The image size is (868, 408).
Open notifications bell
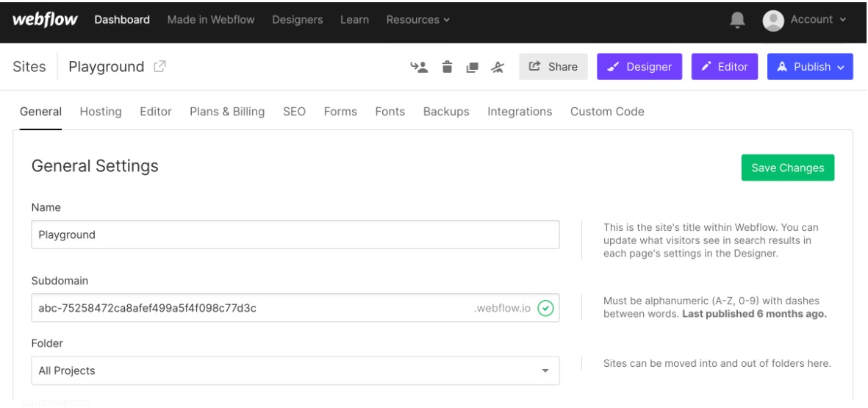tap(736, 20)
